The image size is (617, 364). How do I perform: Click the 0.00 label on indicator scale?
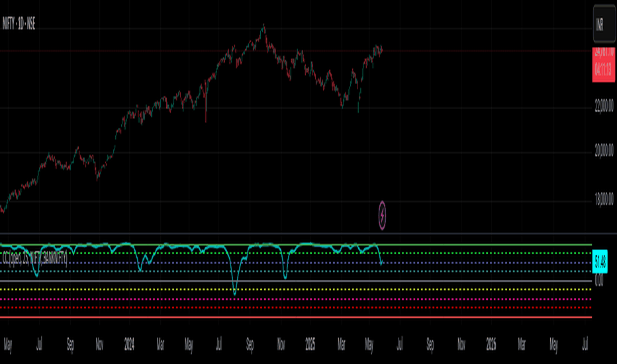click(x=598, y=281)
